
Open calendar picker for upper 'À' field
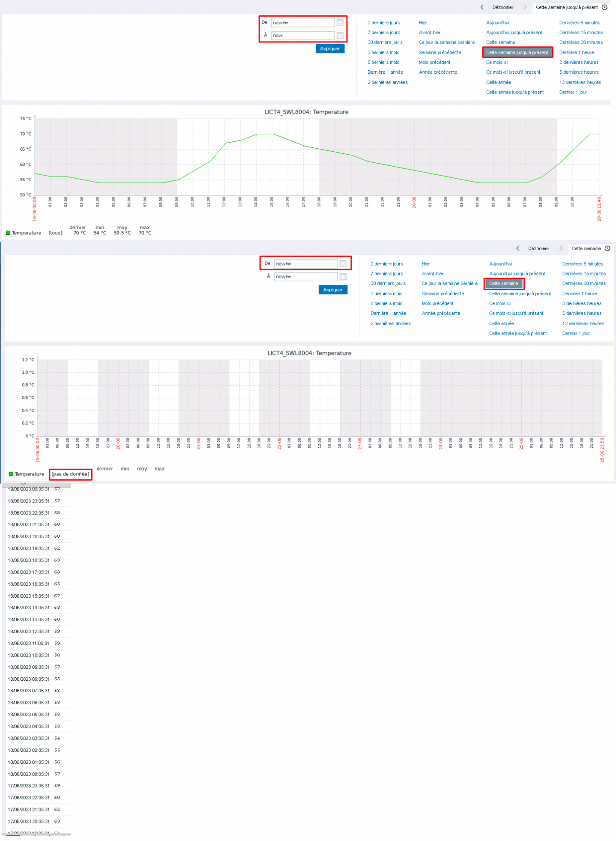tap(340, 36)
